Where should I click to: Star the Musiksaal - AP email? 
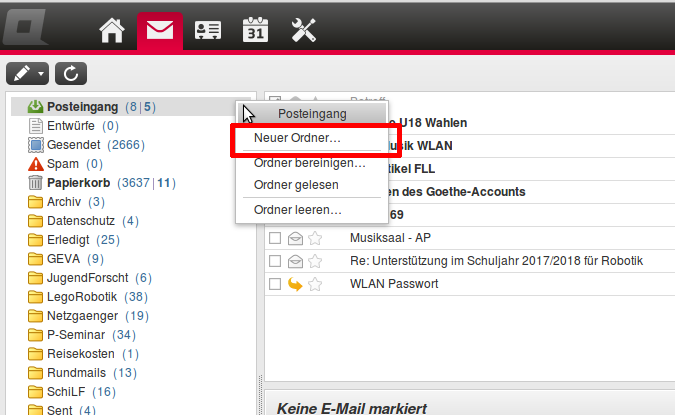315,238
